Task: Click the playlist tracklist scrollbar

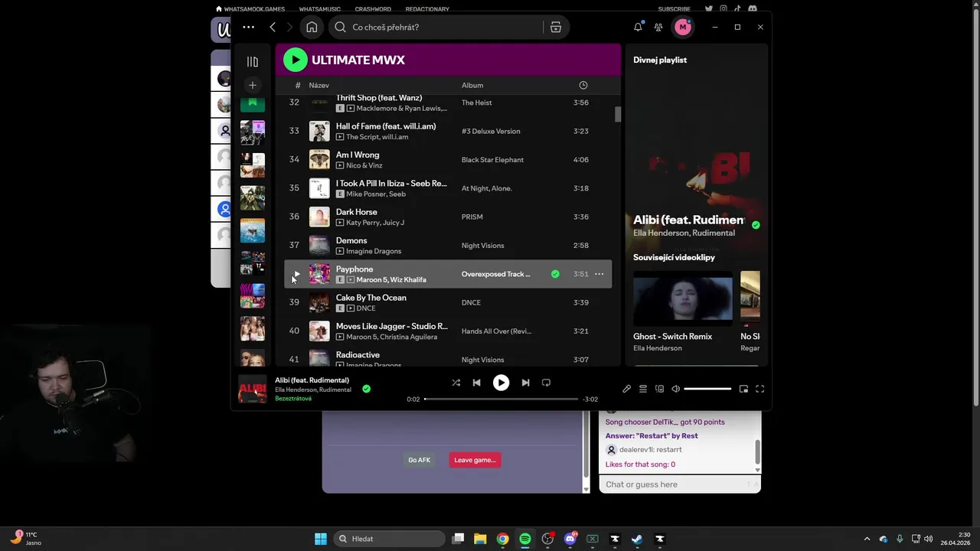Action: (618, 115)
